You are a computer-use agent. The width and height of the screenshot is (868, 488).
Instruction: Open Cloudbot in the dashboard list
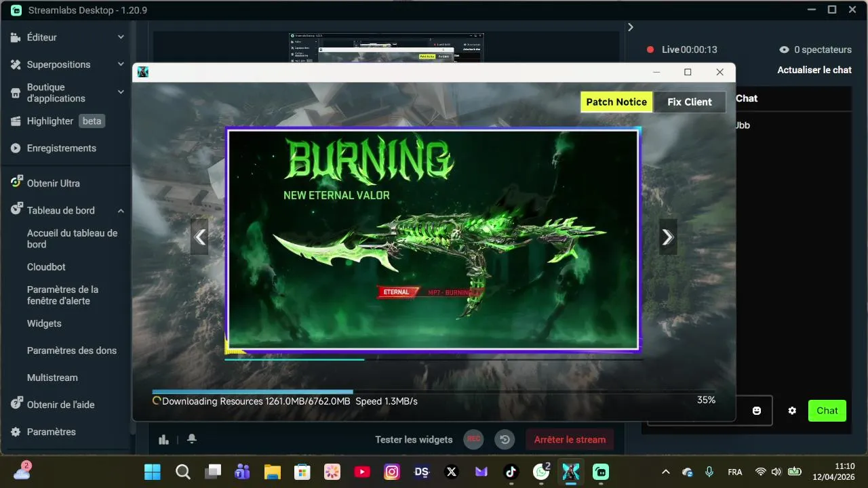pos(46,267)
